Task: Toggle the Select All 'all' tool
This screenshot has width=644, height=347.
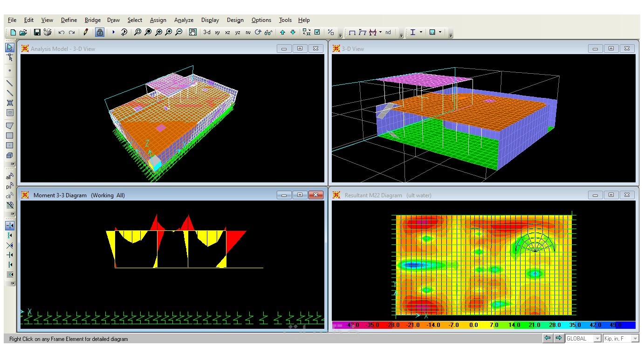Action: pyautogui.click(x=10, y=176)
